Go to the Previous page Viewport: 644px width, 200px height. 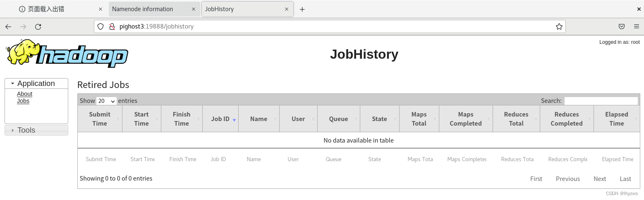tap(568, 179)
